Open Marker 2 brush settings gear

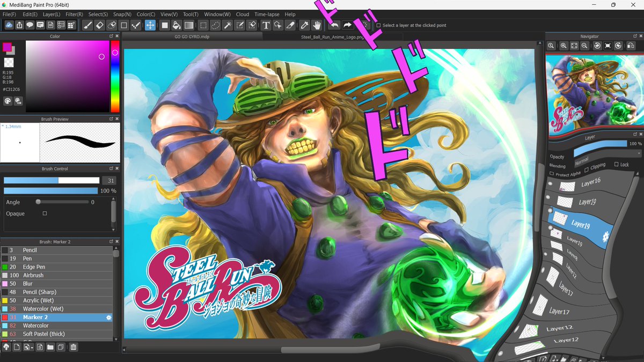click(x=109, y=317)
